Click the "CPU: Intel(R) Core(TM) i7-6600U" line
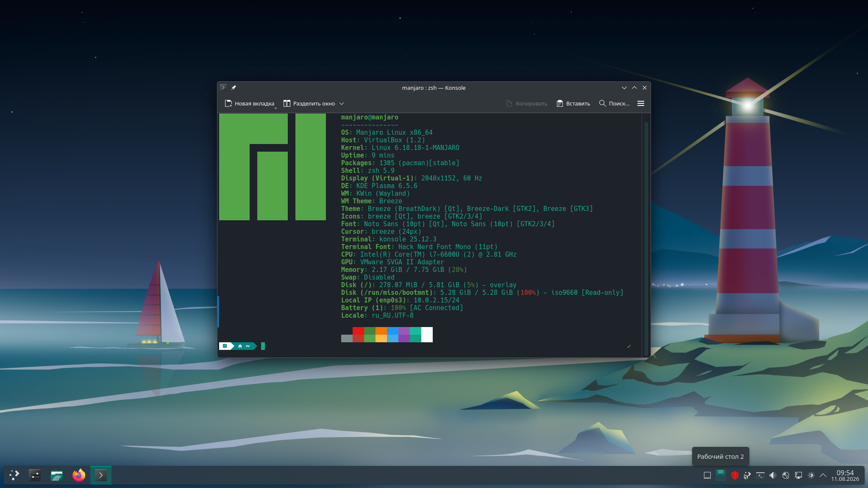Screen dimensions: 868x488 429,255
